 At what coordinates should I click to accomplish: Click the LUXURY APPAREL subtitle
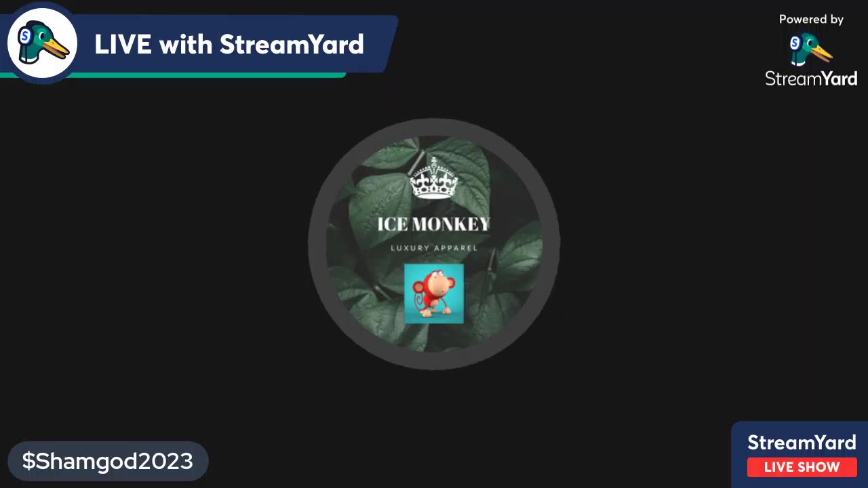[434, 248]
